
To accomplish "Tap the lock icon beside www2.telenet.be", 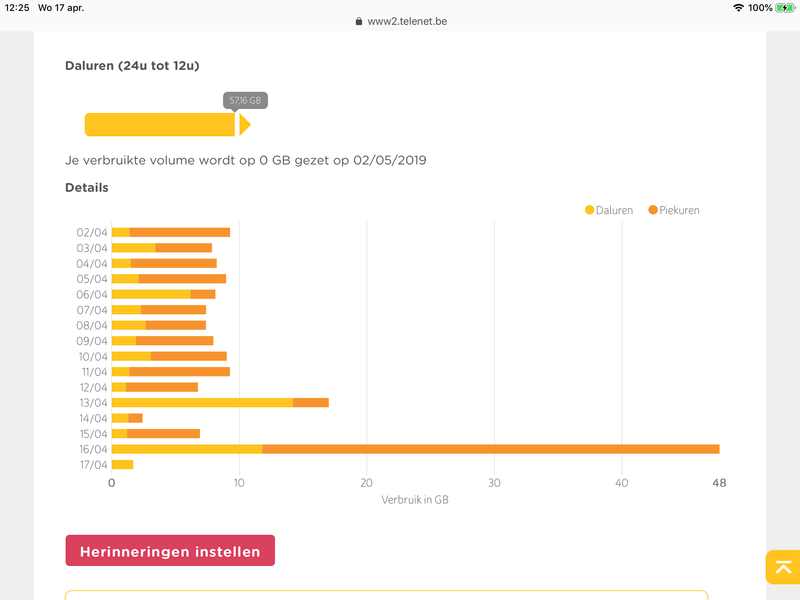I will tap(359, 21).
